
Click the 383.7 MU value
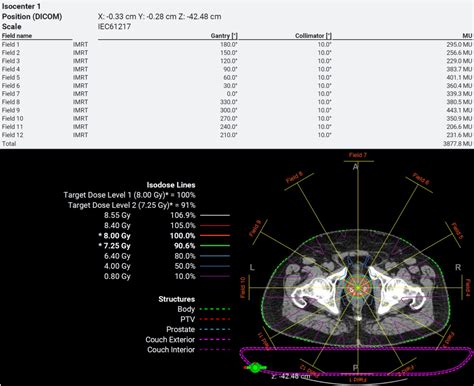459,69
